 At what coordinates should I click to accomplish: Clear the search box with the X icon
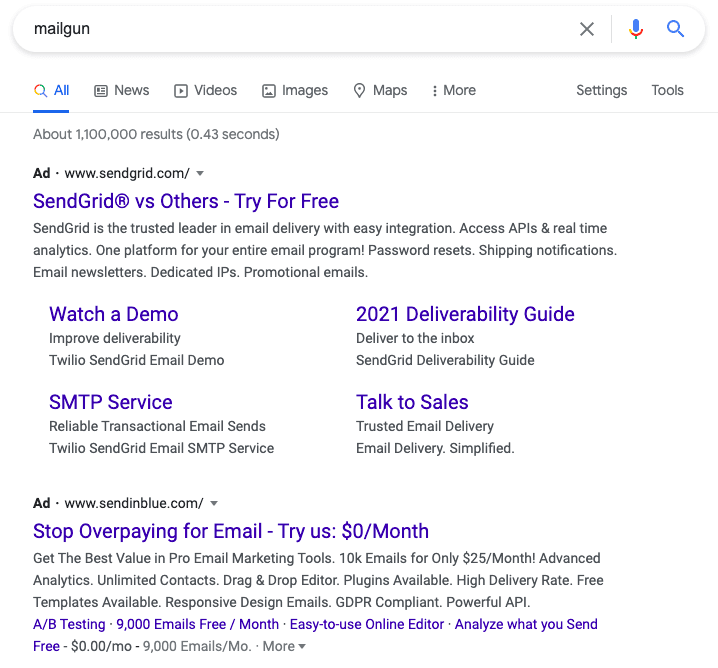point(587,29)
